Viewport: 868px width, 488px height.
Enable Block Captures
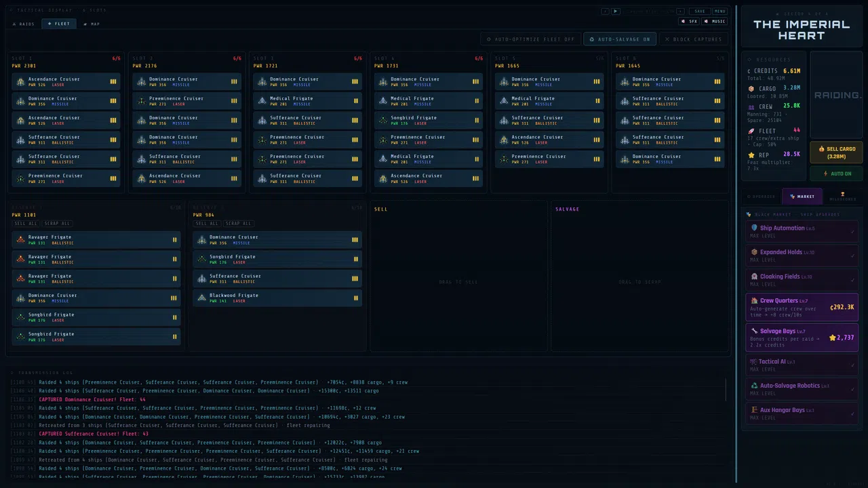point(693,39)
